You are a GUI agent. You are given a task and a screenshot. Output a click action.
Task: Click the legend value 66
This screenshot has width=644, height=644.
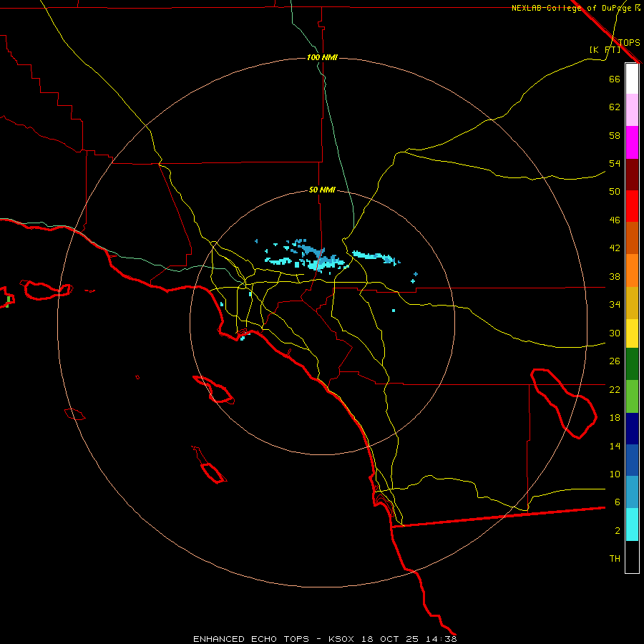tap(615, 79)
